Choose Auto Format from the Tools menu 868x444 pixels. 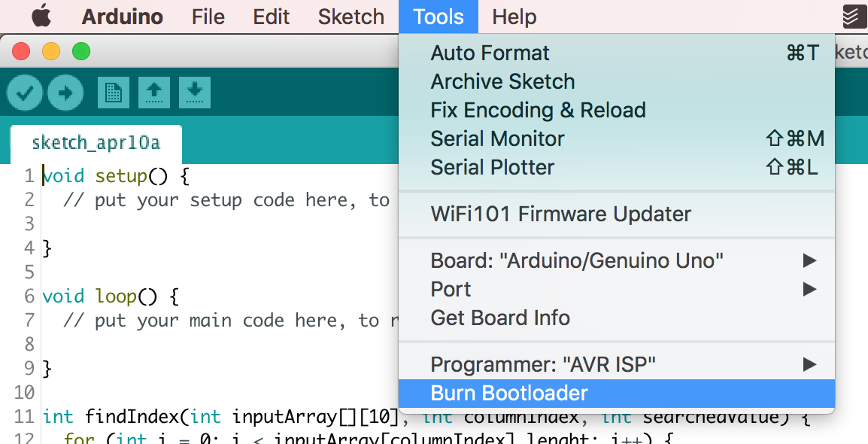click(x=617, y=53)
